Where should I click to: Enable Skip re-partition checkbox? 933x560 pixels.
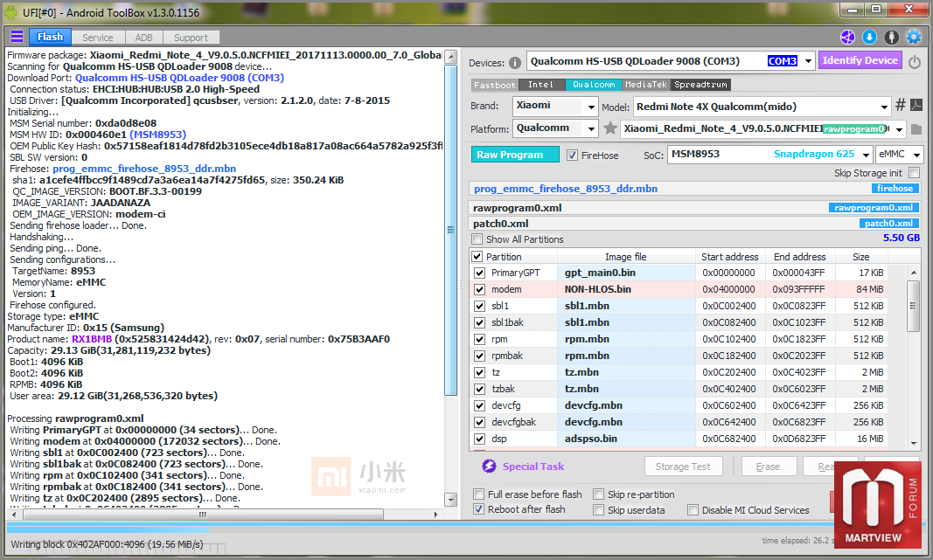(x=599, y=494)
